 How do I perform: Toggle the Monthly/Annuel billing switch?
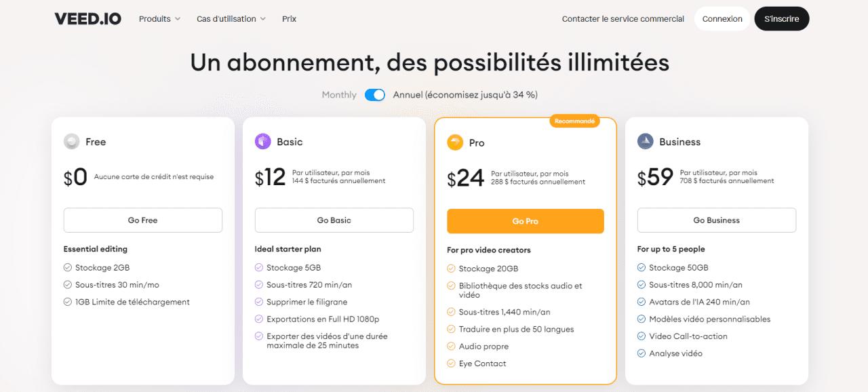pyautogui.click(x=375, y=95)
